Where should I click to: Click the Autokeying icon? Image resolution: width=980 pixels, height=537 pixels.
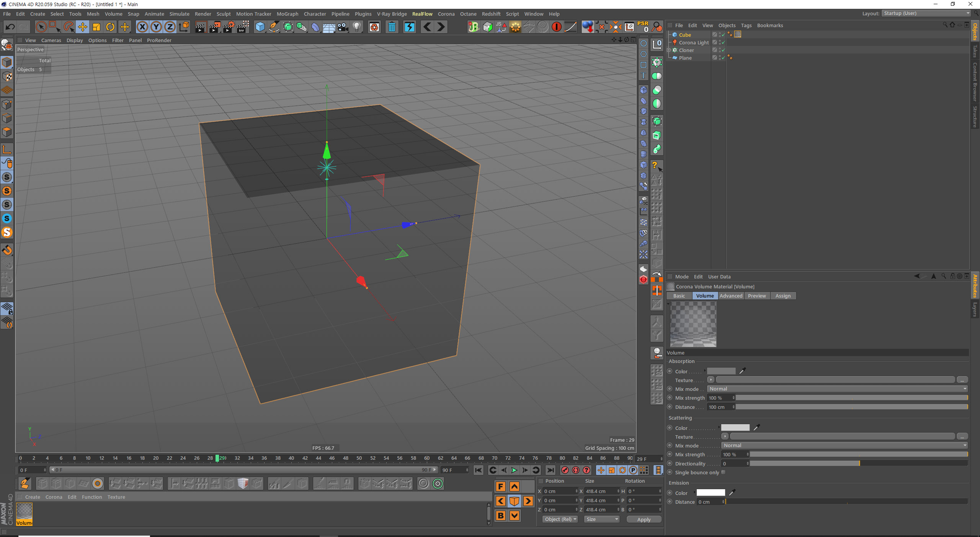coord(575,470)
